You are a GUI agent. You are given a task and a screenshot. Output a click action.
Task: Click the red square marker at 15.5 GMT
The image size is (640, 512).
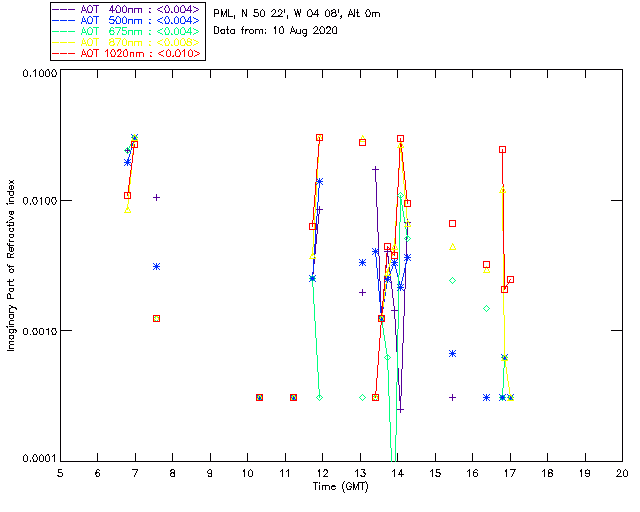click(x=452, y=223)
